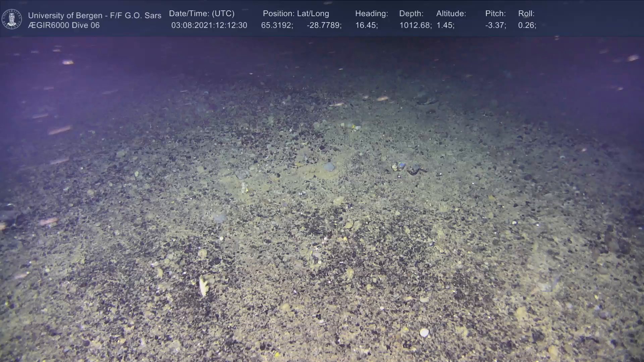This screenshot has height=362, width=644.
Task: Click the University of Bergen crest logo
Action: point(12,19)
